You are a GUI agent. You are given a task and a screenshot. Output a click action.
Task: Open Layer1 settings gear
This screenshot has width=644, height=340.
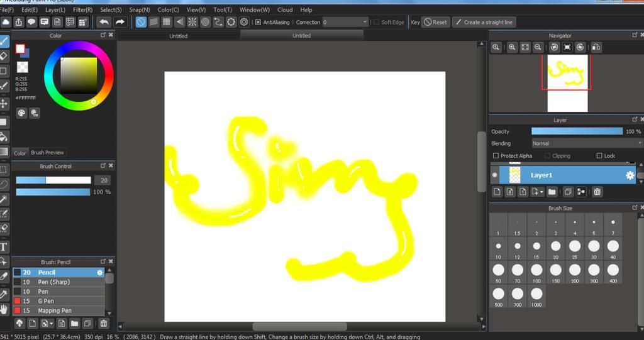pos(630,175)
